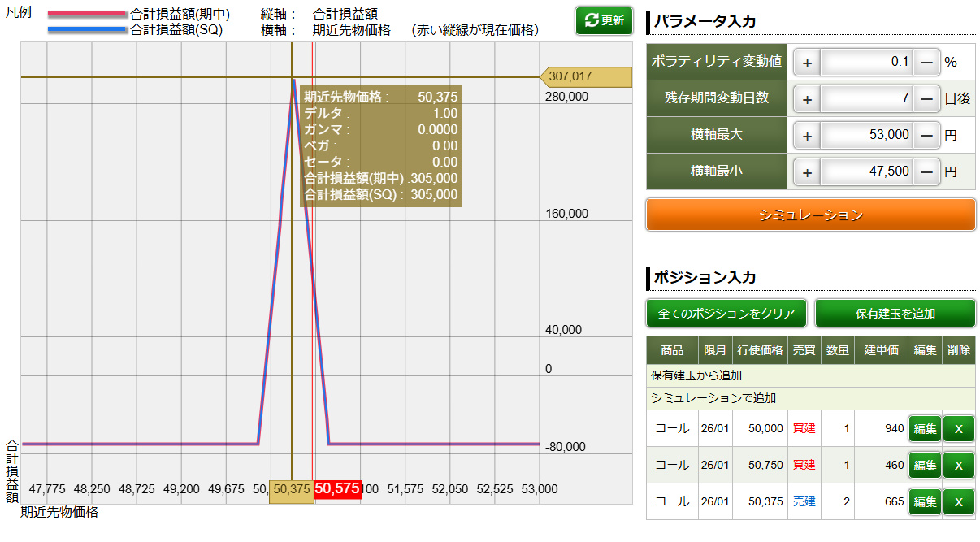The height and width of the screenshot is (542, 980).
Task: Delete the 50,000 strike call position
Action: tap(959, 429)
